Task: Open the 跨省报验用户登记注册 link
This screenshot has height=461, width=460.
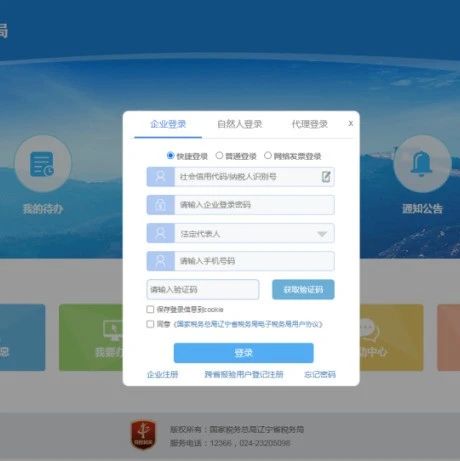Action: point(244,374)
